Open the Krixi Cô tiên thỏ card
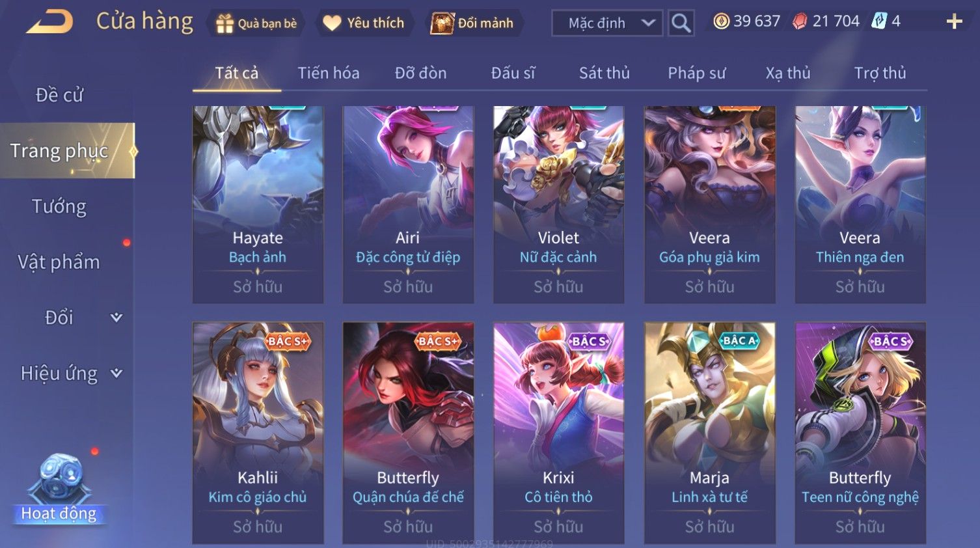 558,433
